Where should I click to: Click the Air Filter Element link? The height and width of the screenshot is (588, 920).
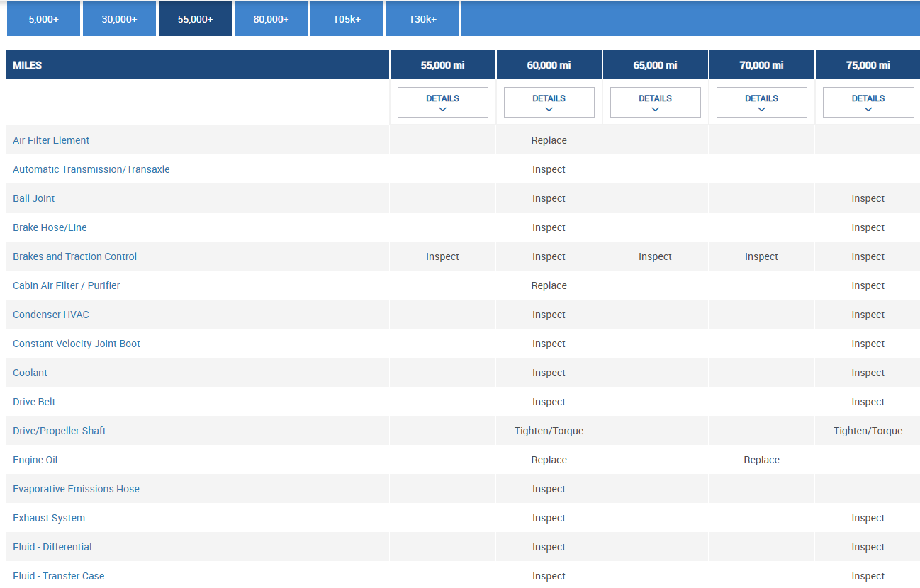click(x=51, y=140)
